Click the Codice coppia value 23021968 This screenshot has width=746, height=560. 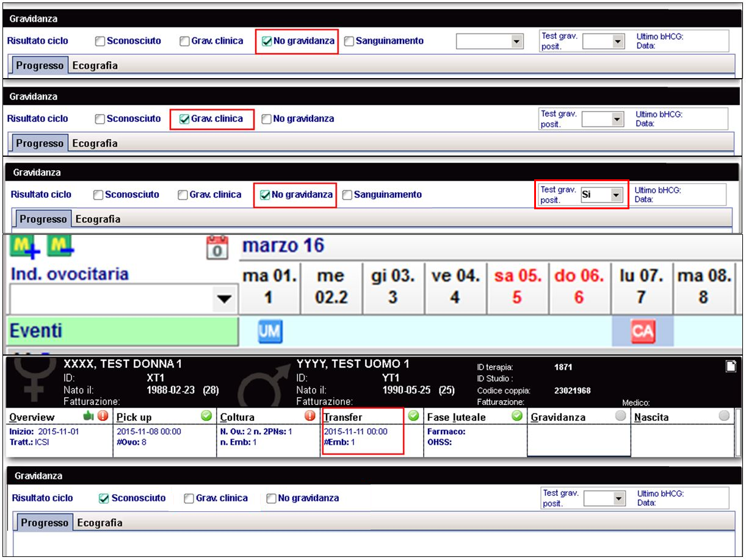tap(572, 390)
